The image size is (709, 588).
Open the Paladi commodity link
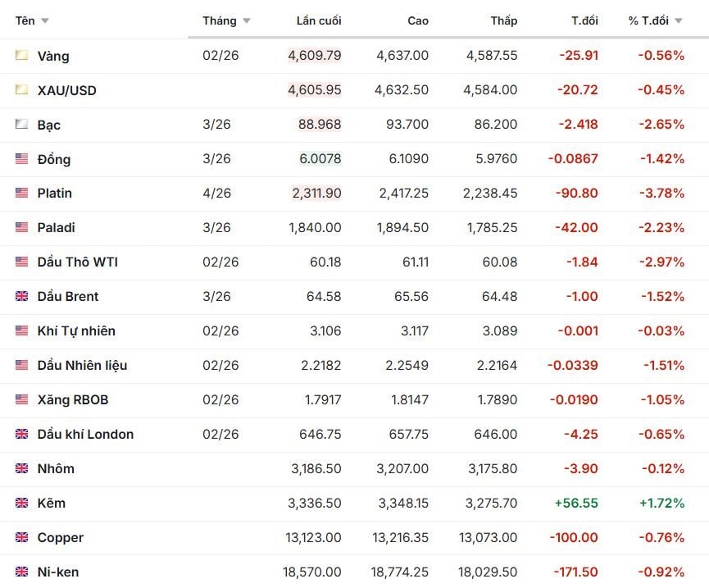coord(56,228)
